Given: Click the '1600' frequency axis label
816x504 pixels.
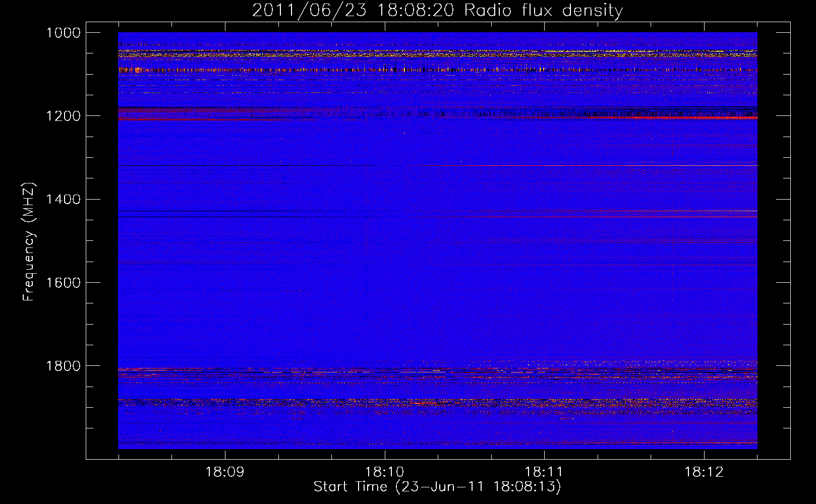Looking at the screenshot, I should pos(63,283).
